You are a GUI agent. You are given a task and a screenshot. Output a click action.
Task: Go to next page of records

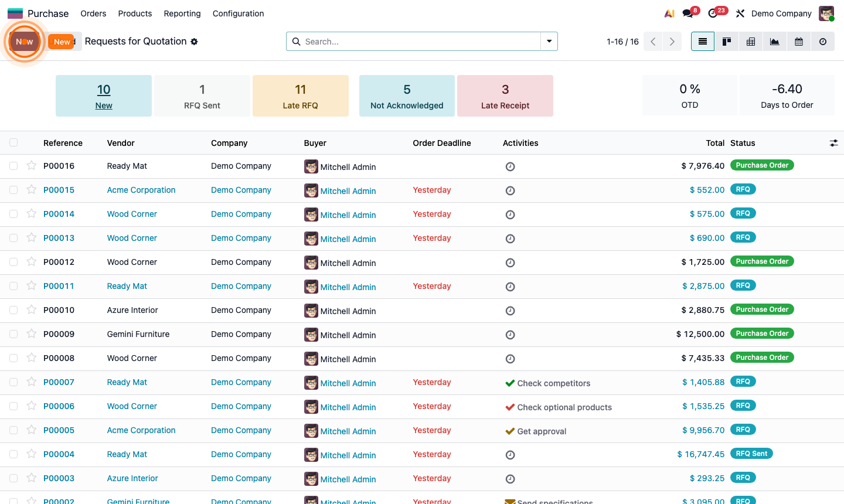(x=672, y=42)
